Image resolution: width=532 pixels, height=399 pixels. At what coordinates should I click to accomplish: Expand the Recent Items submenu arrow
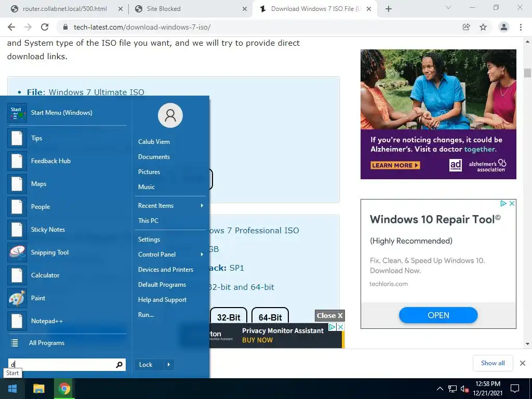tap(202, 206)
